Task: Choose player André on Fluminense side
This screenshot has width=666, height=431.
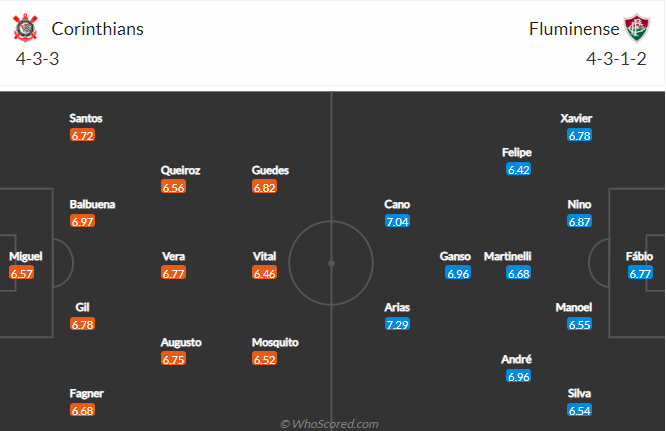Action: (x=516, y=359)
